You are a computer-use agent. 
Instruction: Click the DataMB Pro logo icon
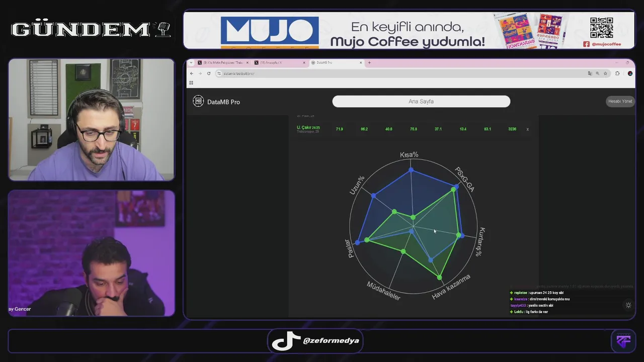pos(198,101)
